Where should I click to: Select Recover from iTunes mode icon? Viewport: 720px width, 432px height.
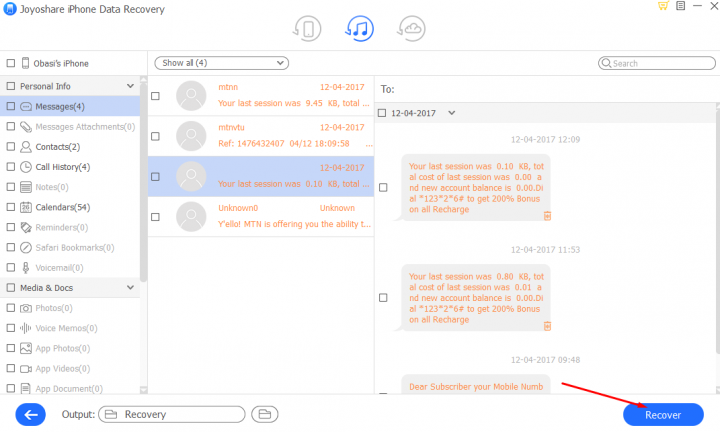[x=360, y=28]
